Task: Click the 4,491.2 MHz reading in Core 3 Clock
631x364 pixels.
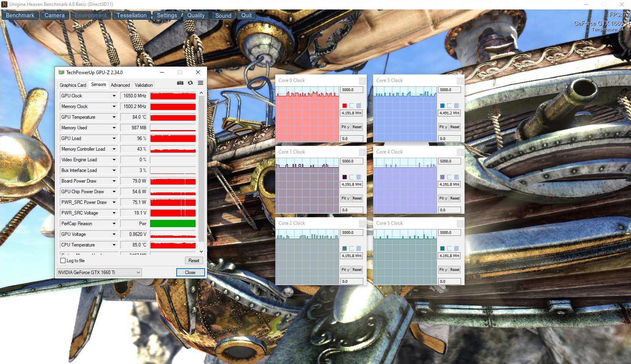Action: click(450, 113)
